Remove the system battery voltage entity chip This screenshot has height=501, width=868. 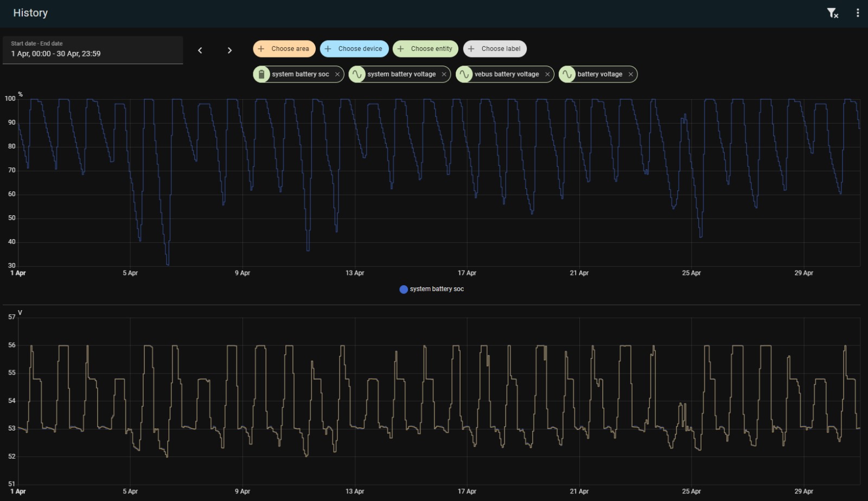point(444,74)
